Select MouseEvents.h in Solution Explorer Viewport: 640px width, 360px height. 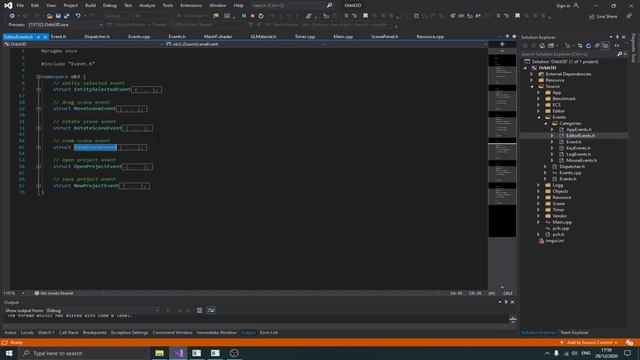[581, 160]
